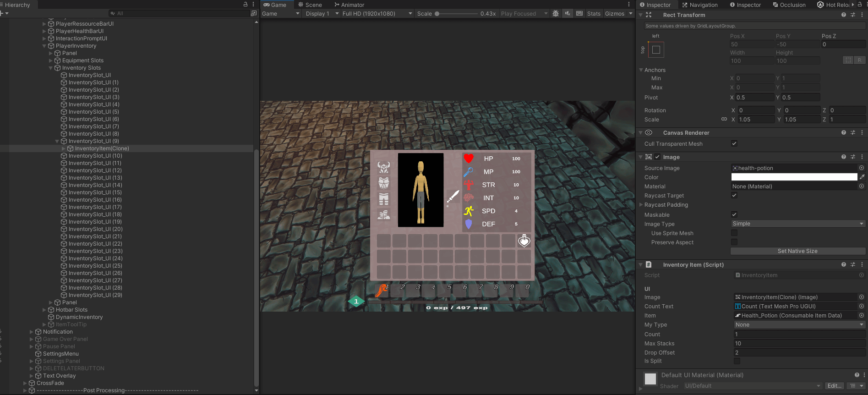Open the Count Text object picker
The image size is (868, 395).
(x=862, y=306)
